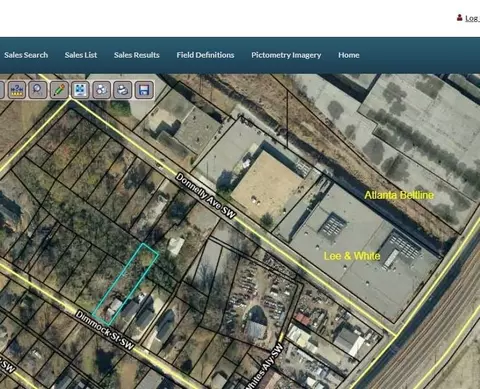Open the Sales Search menu
The height and width of the screenshot is (389, 480).
tap(26, 55)
